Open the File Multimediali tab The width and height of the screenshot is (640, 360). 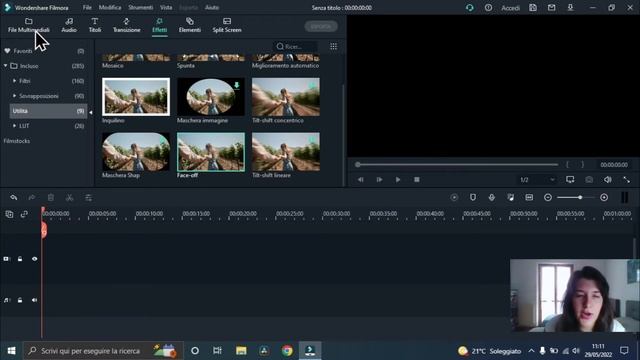[29, 25]
